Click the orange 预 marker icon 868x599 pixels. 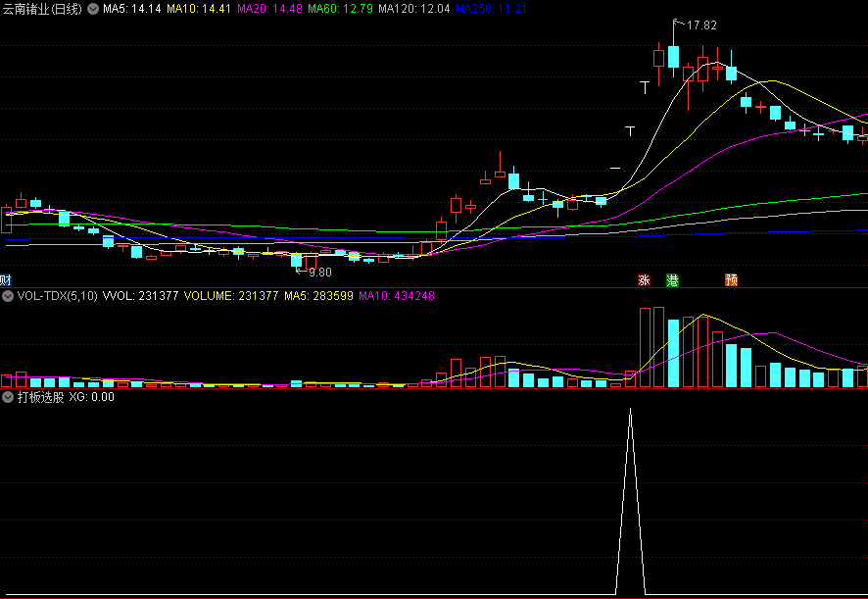pos(731,279)
